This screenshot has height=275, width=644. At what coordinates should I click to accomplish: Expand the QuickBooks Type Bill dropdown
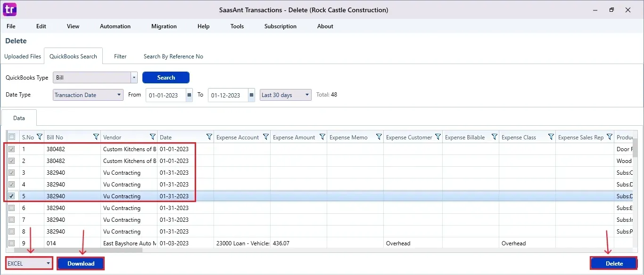[x=134, y=78]
